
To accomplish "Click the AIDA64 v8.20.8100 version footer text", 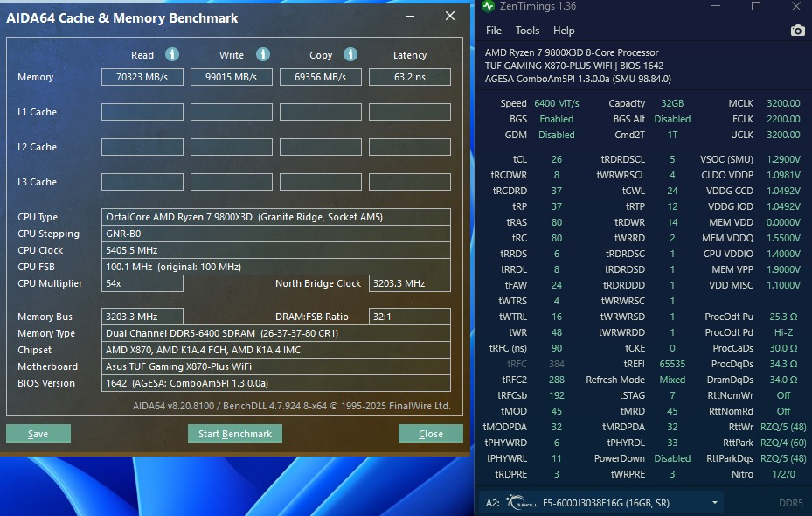I will click(x=292, y=406).
